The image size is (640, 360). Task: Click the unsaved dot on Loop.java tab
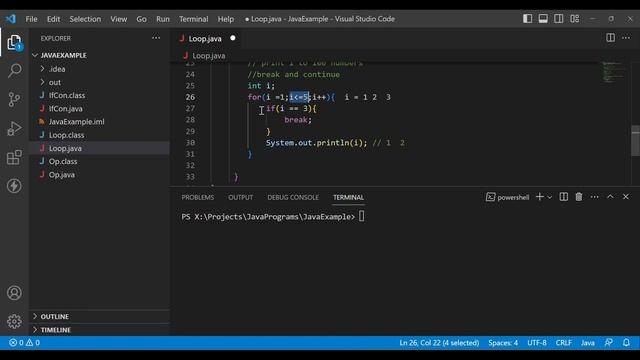(233, 38)
